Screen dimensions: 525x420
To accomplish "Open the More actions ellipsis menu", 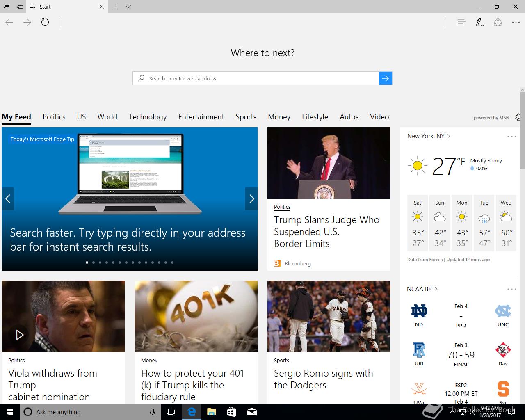I will click(x=516, y=22).
